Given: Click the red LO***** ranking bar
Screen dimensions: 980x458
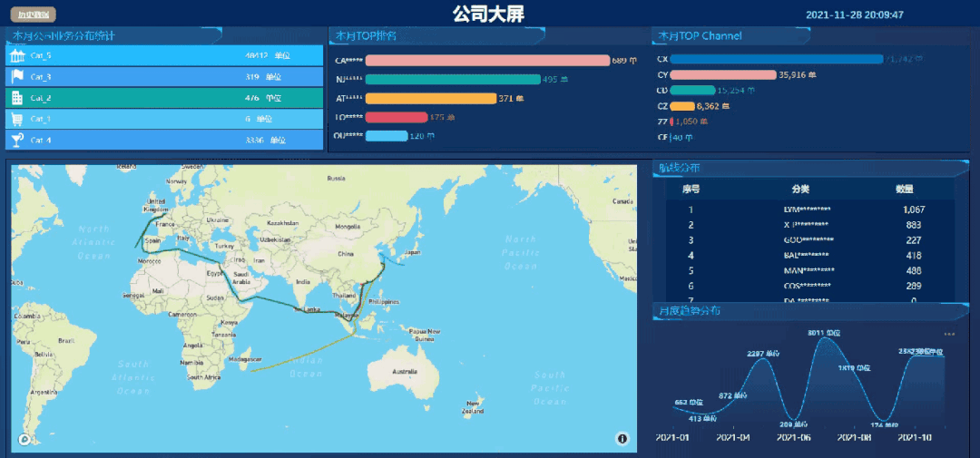Looking at the screenshot, I should point(397,117).
